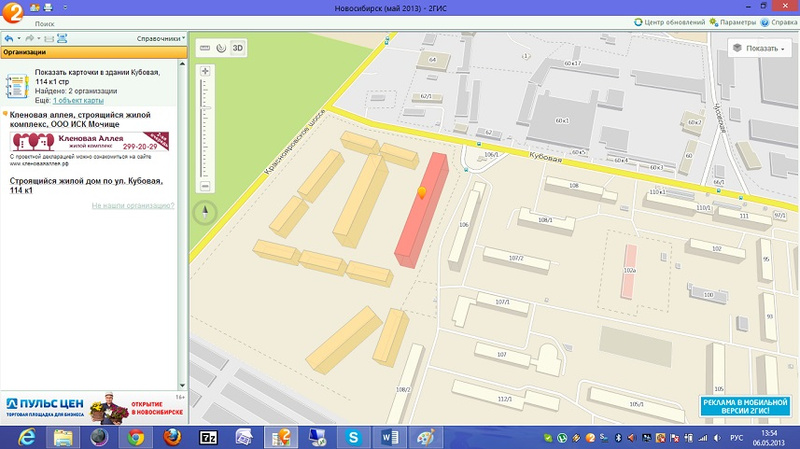Image resolution: width=800 pixels, height=449 pixels.
Task: Open Firefox from the taskbar
Action: point(172,437)
